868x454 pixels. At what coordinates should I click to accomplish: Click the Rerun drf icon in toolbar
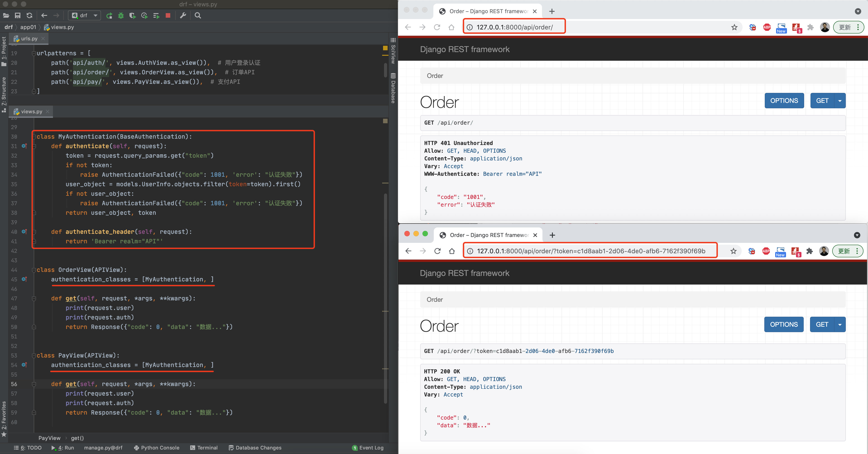(109, 15)
